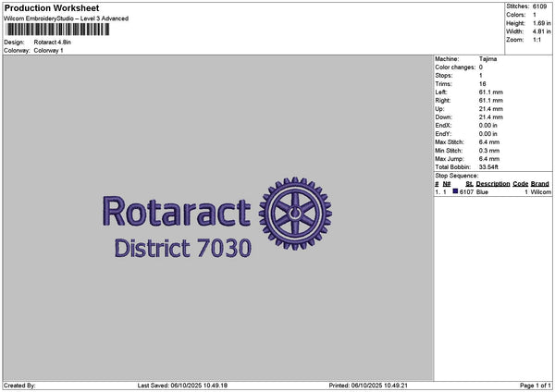Click the 'Page 1 of 1' footer text
555x392 pixels.
(536, 386)
